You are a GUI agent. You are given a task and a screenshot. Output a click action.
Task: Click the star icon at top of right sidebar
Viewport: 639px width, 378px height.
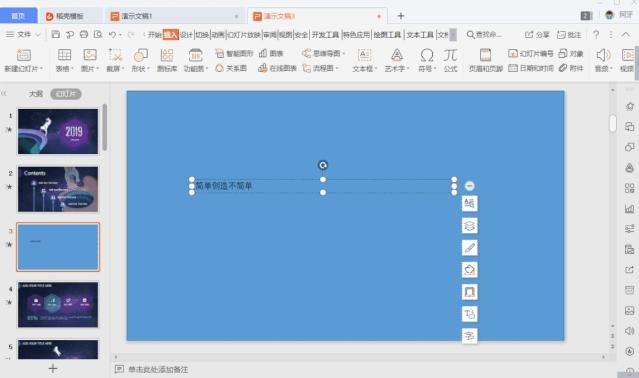click(x=629, y=106)
